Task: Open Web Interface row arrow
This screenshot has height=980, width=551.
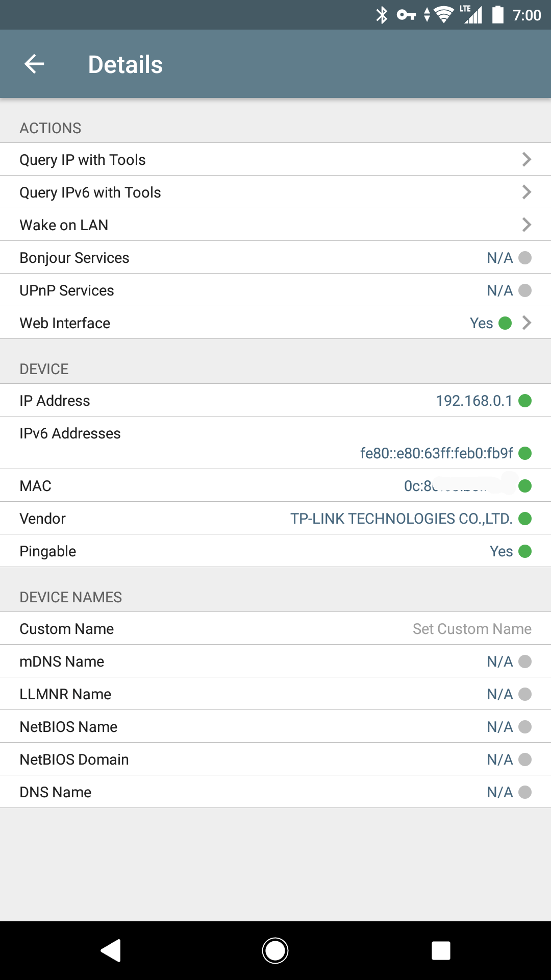Action: click(x=527, y=323)
